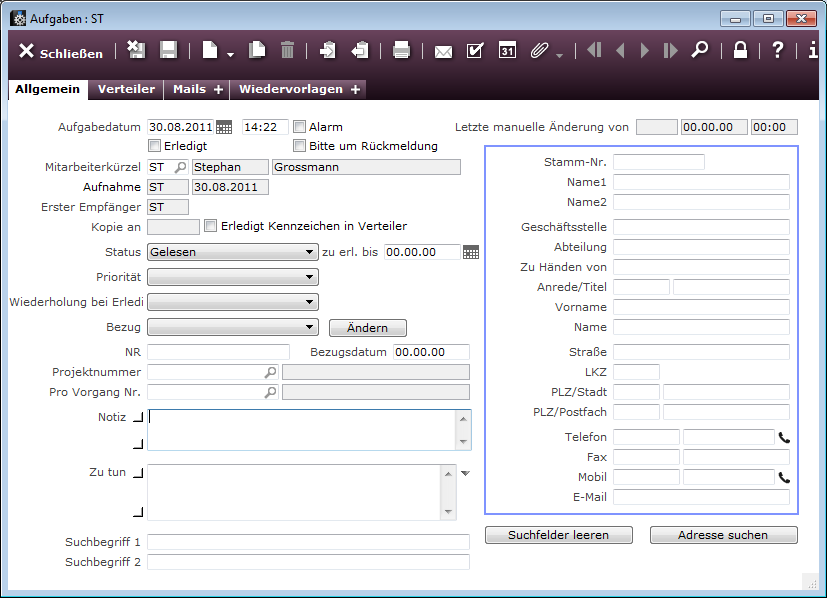827x598 pixels.
Task: Tick the Erledigt checkbox
Action: 154,146
